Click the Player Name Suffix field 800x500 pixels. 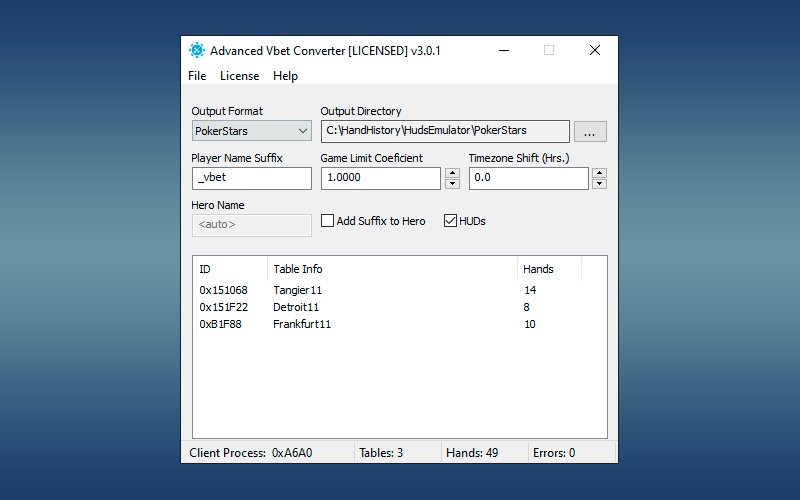(251, 178)
